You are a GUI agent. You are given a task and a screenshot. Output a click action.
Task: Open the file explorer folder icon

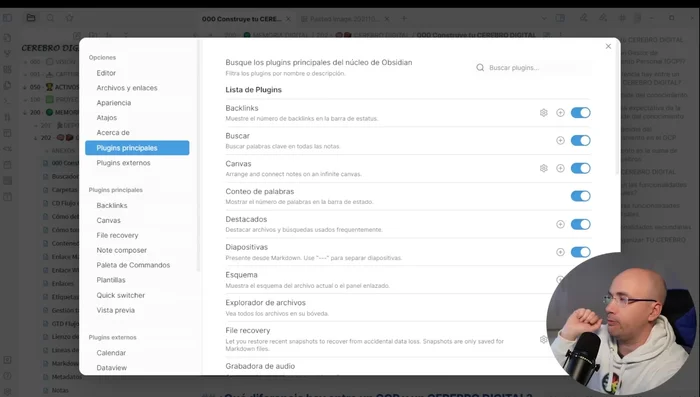coord(31,18)
